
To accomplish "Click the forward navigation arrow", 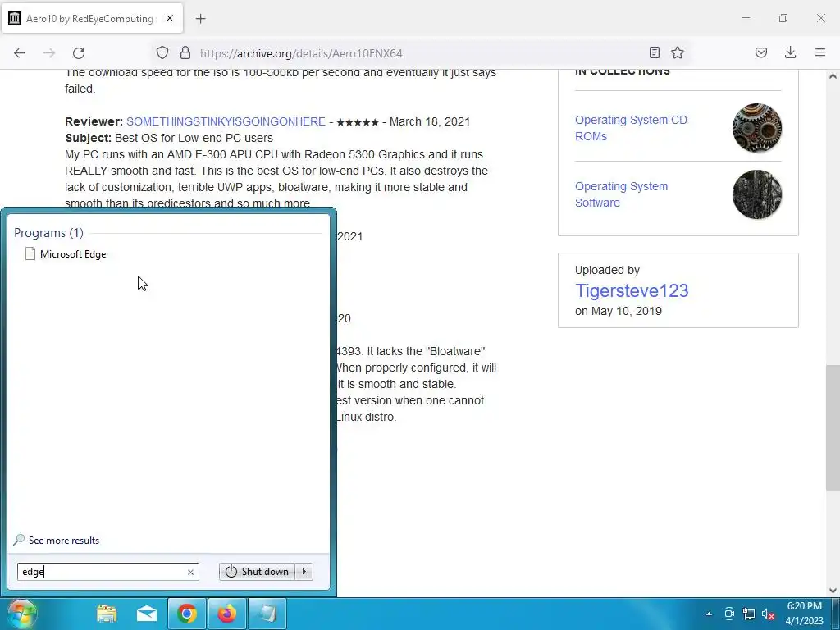I will pos(49,53).
